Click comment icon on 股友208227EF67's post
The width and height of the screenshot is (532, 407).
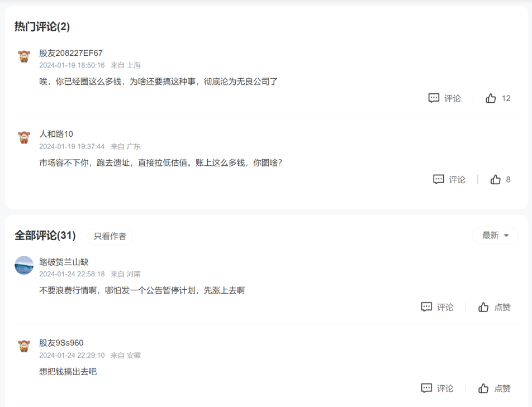pos(434,98)
